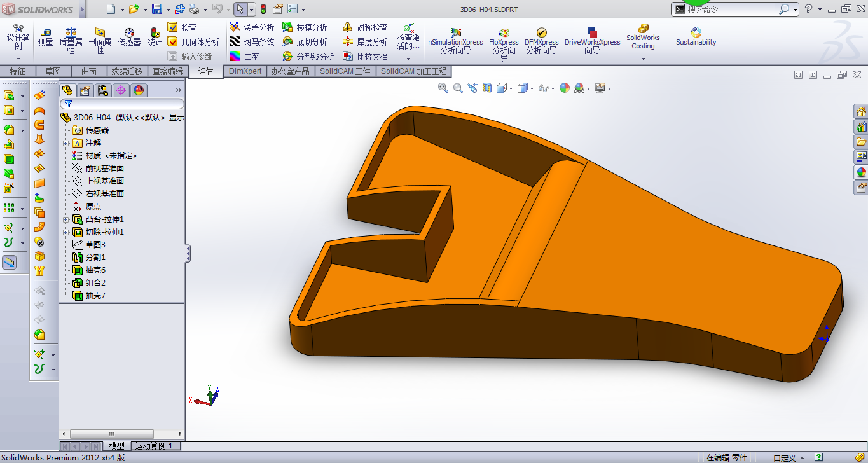Select the Previous View icon
The width and height of the screenshot is (868, 463).
pyautogui.click(x=472, y=88)
